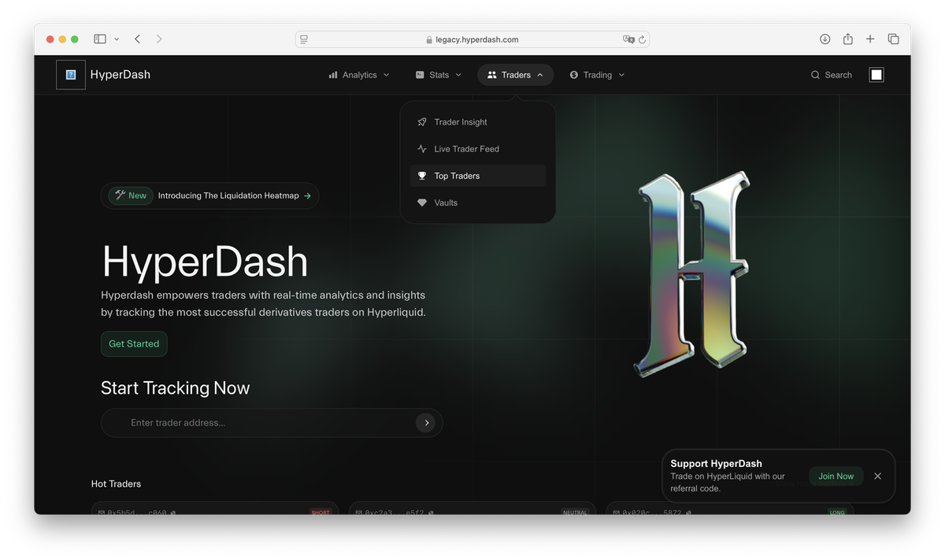
Task: Click the white square icon by Search
Action: point(876,75)
